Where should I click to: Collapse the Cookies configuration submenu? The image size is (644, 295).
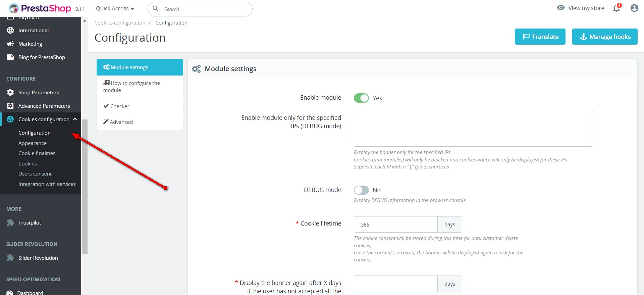click(75, 119)
